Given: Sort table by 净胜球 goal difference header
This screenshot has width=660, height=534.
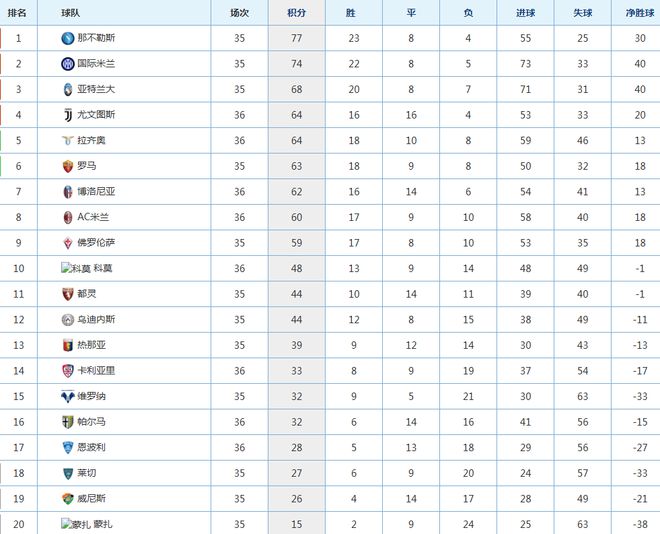Looking at the screenshot, I should click(x=640, y=13).
